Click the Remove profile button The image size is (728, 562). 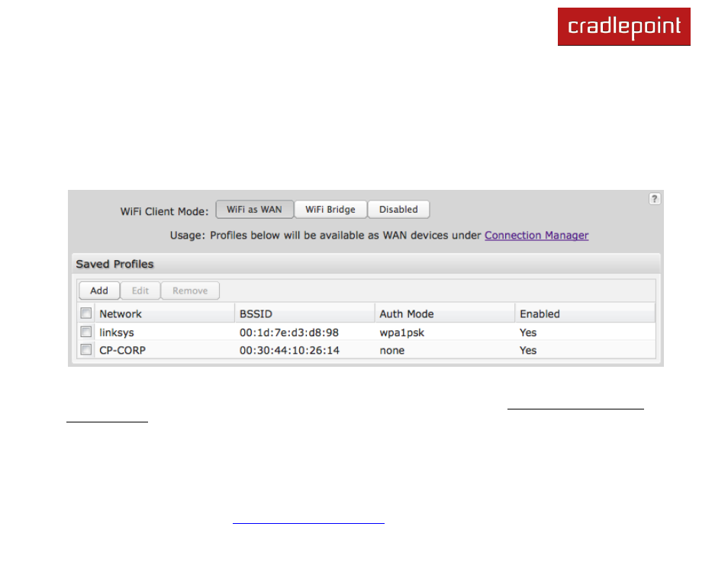coord(190,291)
